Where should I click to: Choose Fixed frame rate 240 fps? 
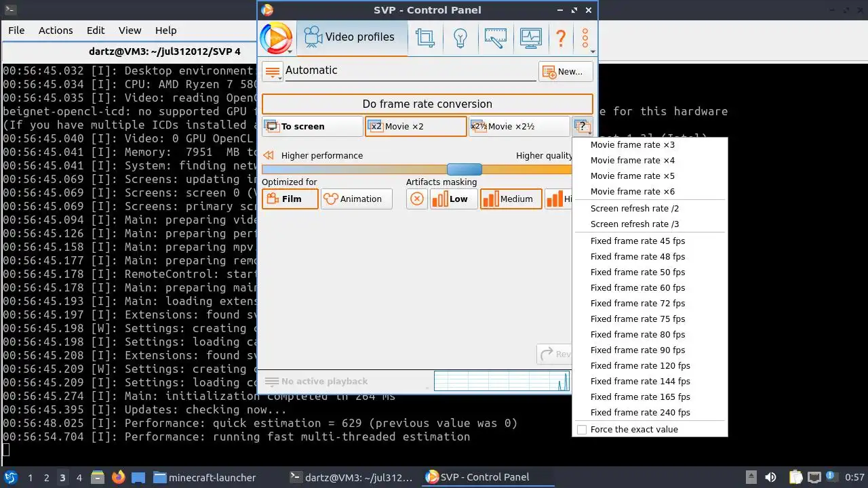[x=650, y=413]
